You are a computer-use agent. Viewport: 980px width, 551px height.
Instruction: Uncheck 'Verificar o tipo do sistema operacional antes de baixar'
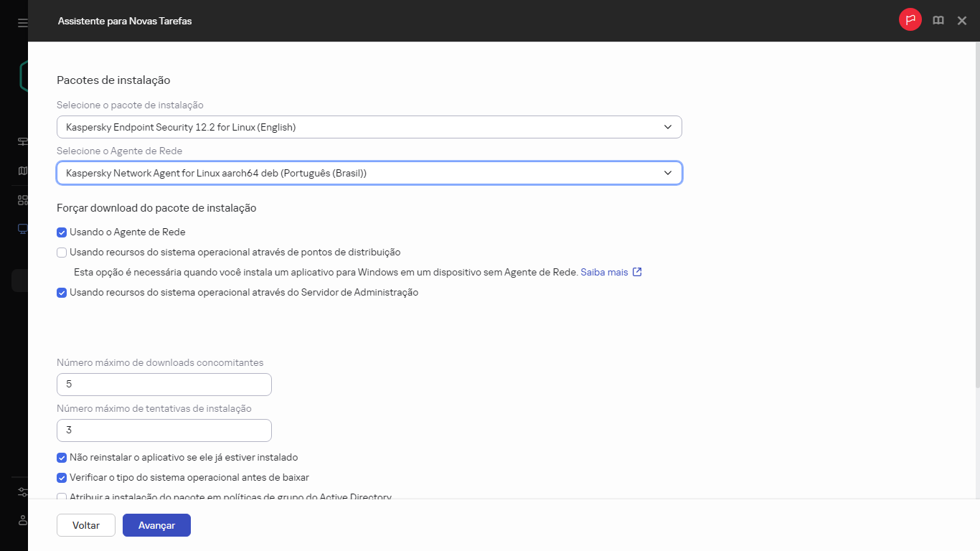(62, 477)
